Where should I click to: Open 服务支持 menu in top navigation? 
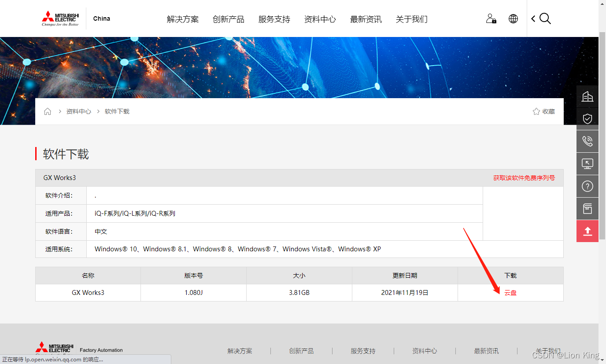point(274,19)
